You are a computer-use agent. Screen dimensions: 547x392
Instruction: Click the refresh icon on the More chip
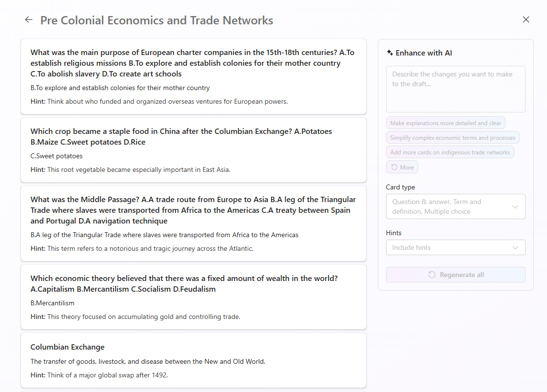[394, 167]
